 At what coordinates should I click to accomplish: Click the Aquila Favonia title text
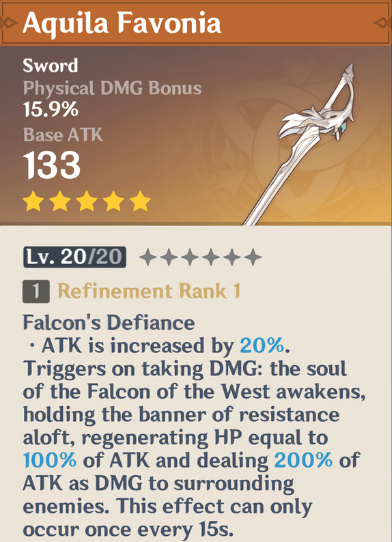pyautogui.click(x=122, y=23)
